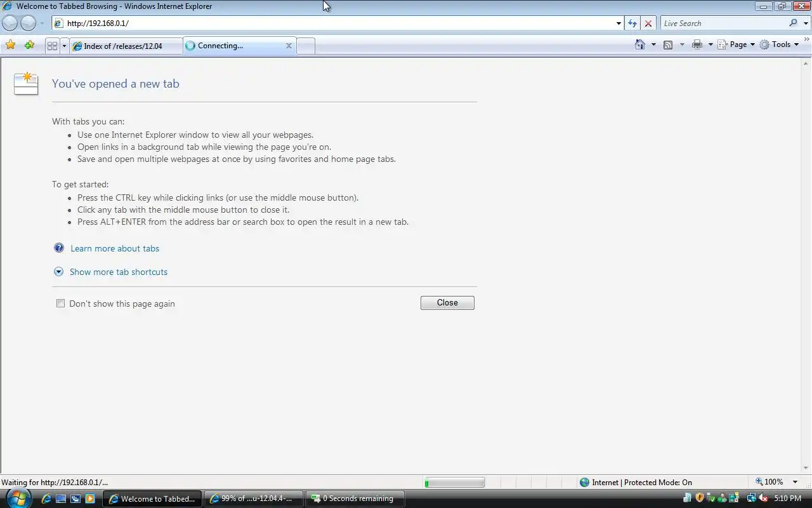Go back with the Back arrow button
This screenshot has width=812, height=508.
click(x=10, y=23)
